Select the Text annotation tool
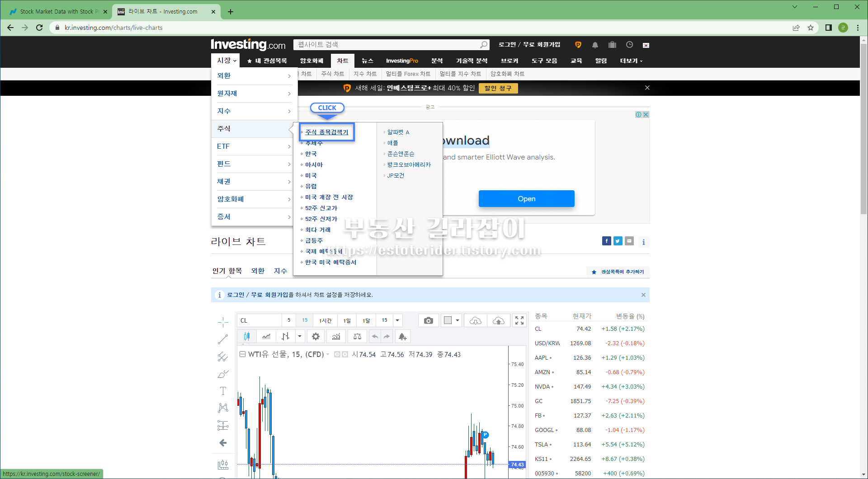 pyautogui.click(x=223, y=391)
